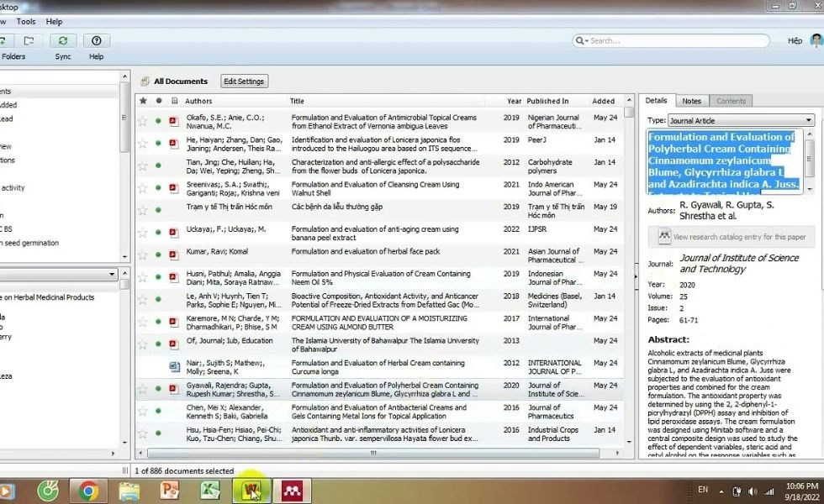This screenshot has width=824, height=504.
Task: Select the Details tab
Action: coord(656,100)
